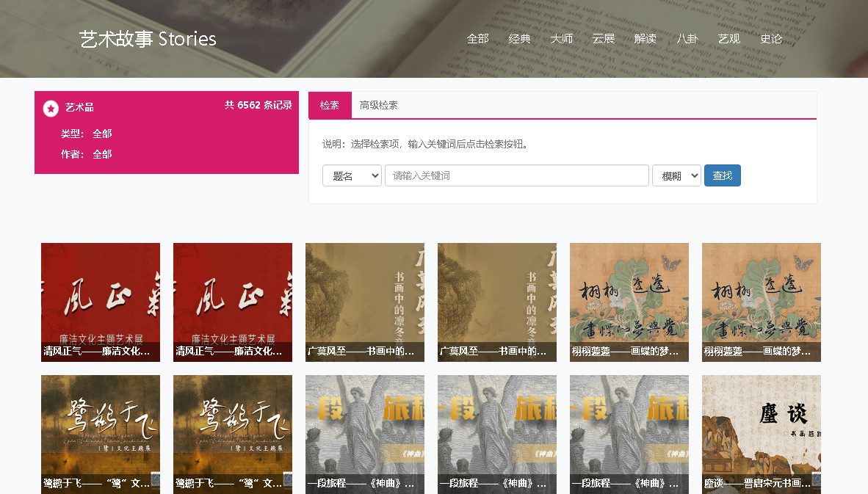The image size is (868, 494).
Task: Switch to the 高级检索 tab
Action: click(x=379, y=105)
